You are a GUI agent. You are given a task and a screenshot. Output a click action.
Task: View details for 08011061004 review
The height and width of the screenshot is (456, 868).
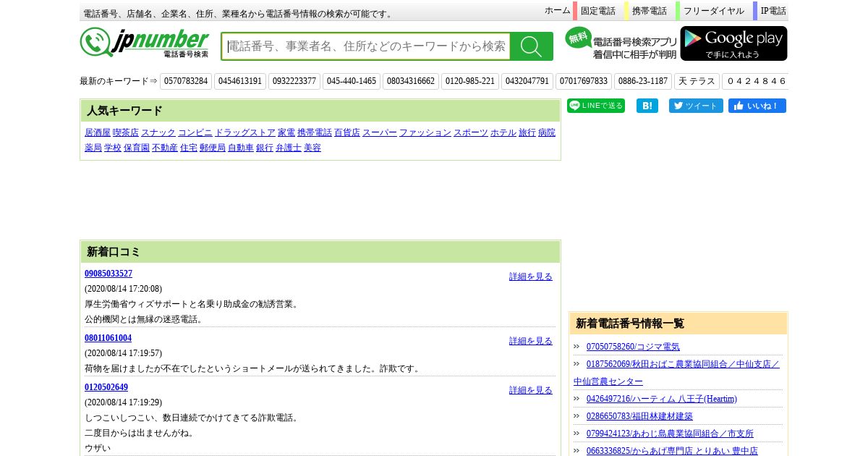pyautogui.click(x=531, y=341)
